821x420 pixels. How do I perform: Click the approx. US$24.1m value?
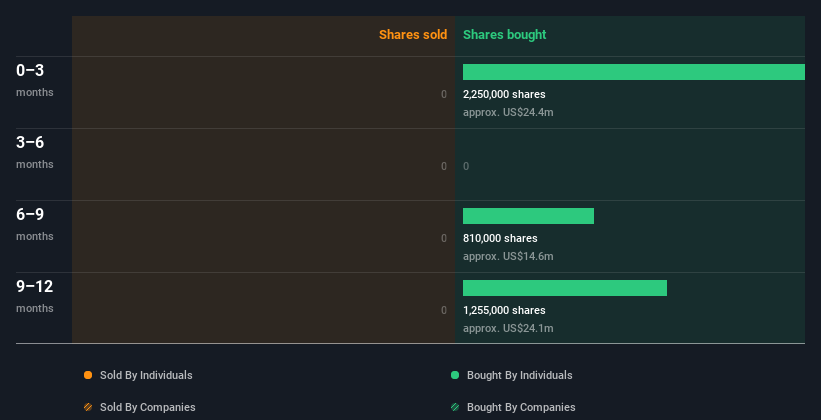tap(508, 328)
